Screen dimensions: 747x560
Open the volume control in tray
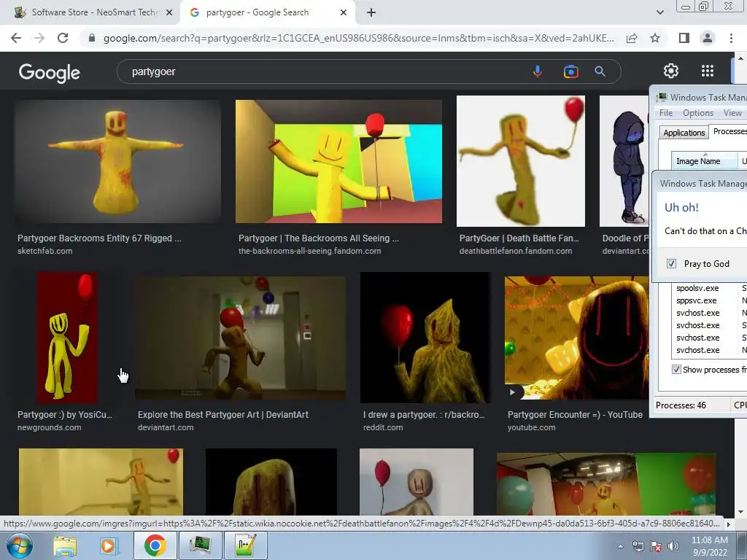(673, 546)
